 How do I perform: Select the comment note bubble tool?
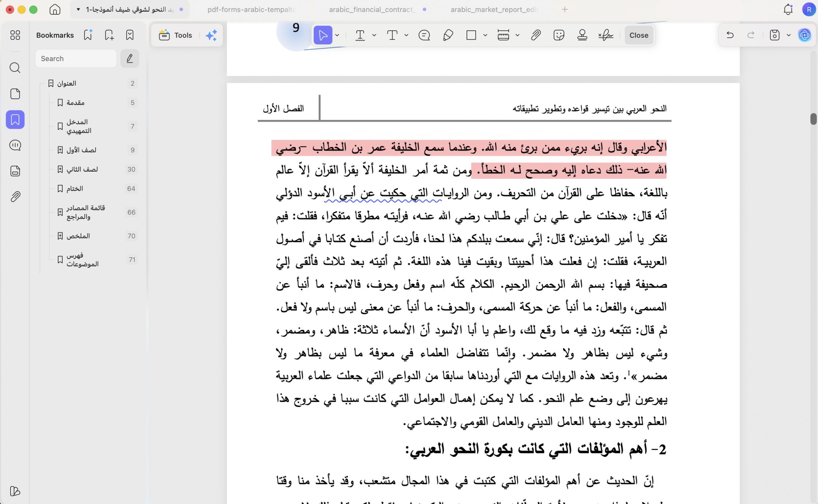[424, 35]
